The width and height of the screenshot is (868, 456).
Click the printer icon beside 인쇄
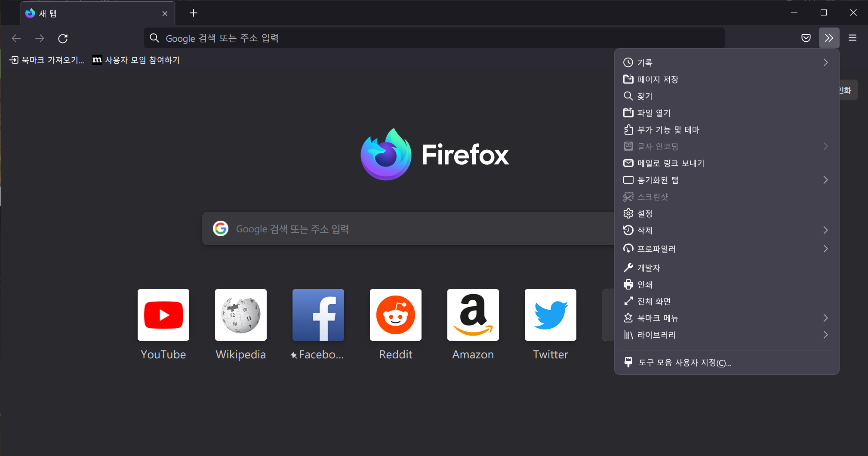[x=628, y=284]
